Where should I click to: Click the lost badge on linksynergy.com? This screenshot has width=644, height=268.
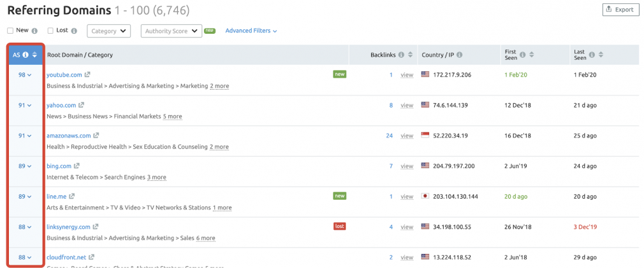pyautogui.click(x=340, y=226)
